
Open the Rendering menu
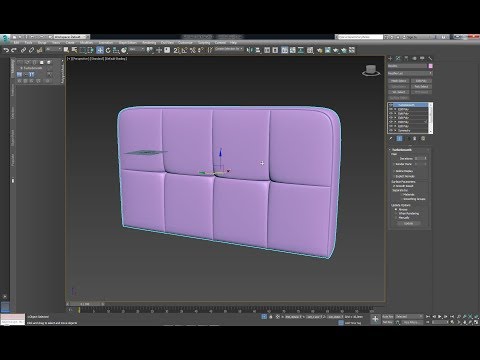pyautogui.click(x=149, y=43)
